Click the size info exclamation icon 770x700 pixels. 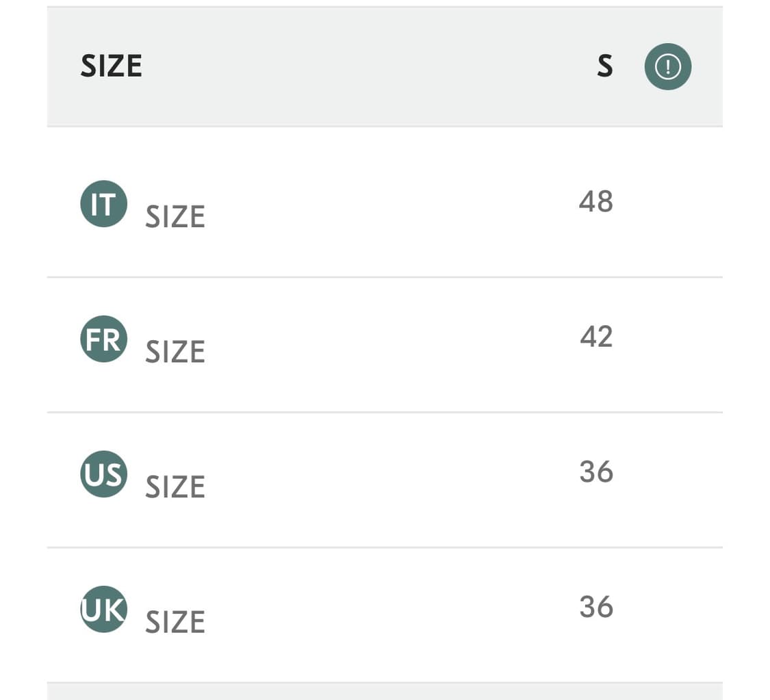(x=667, y=66)
